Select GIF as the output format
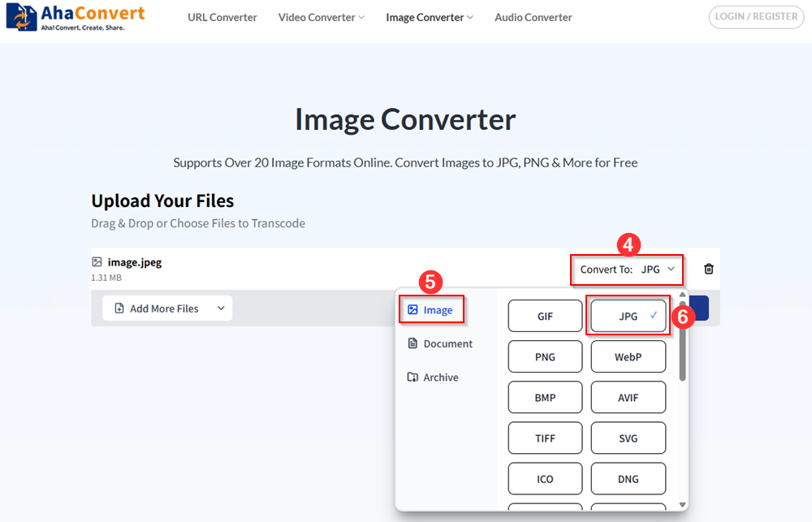The height and width of the screenshot is (522, 812). point(545,316)
